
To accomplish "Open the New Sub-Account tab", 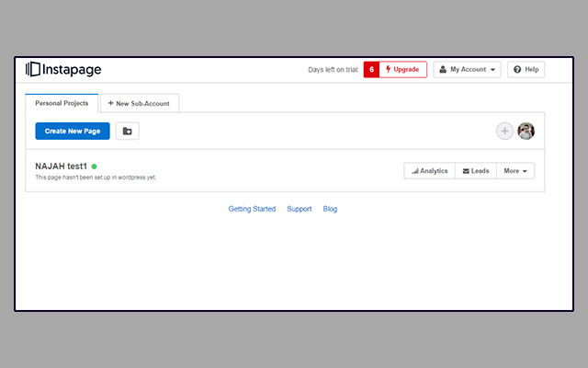I will (140, 103).
